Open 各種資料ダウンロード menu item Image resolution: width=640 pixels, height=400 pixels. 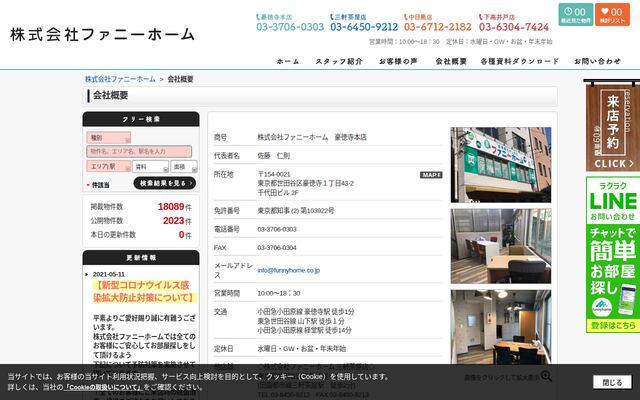[x=519, y=61]
